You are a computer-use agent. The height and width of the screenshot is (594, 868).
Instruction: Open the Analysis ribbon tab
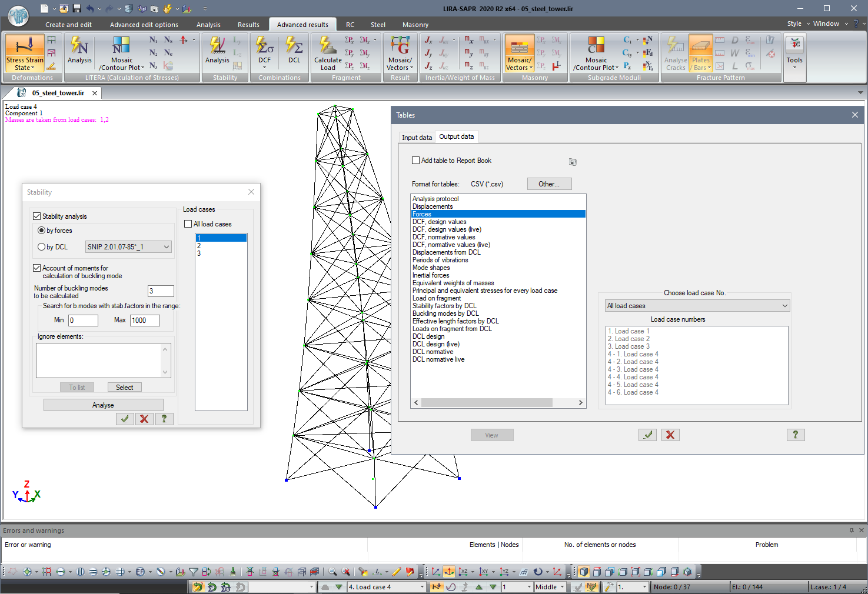click(x=208, y=25)
